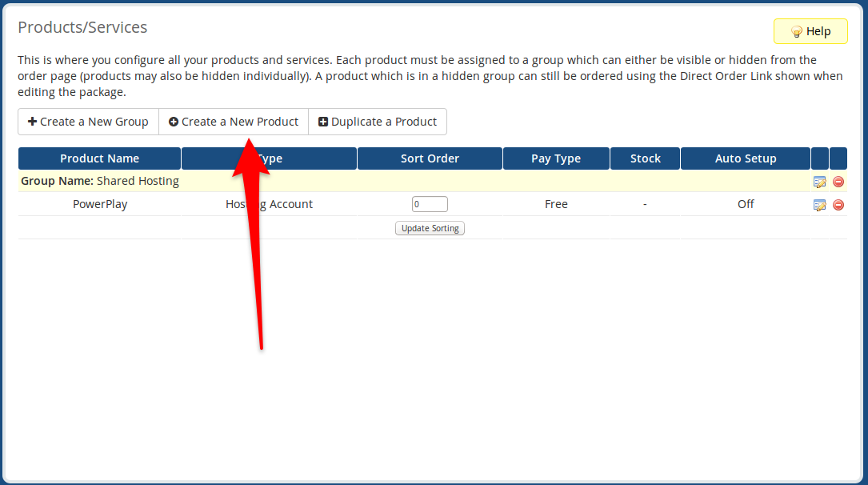
Task: Click the Auto Setup column header
Action: pyautogui.click(x=746, y=158)
